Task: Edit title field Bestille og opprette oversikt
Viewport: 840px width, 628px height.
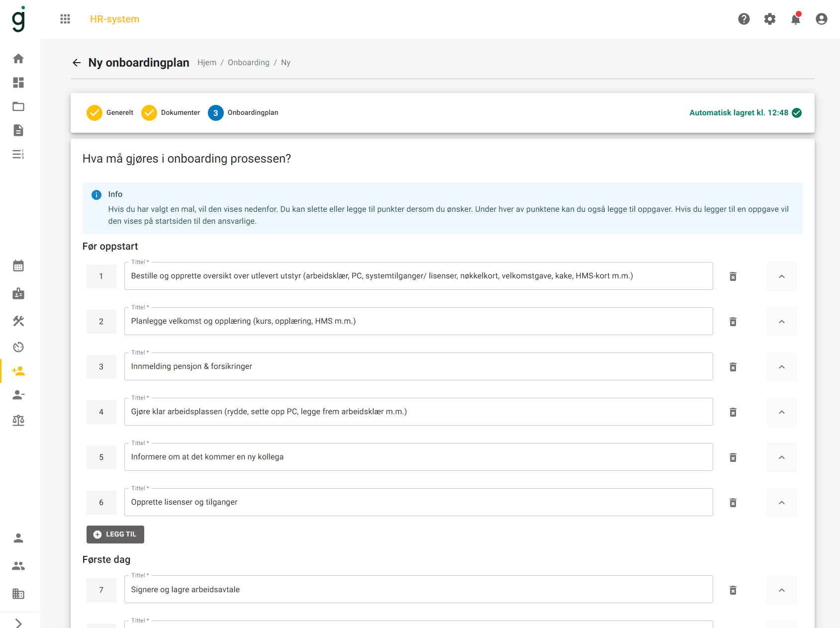Action: pyautogui.click(x=419, y=276)
